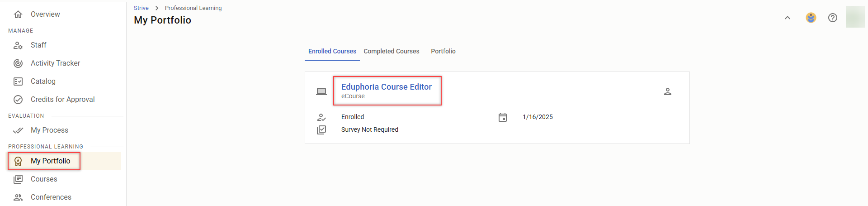Click the Catalog icon in sidebar
Viewport: 868px width, 206px height.
pyautogui.click(x=18, y=81)
